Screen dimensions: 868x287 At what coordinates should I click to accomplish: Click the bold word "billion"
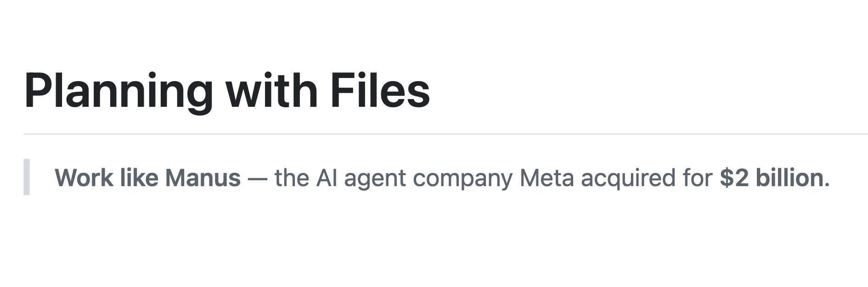tap(789, 178)
